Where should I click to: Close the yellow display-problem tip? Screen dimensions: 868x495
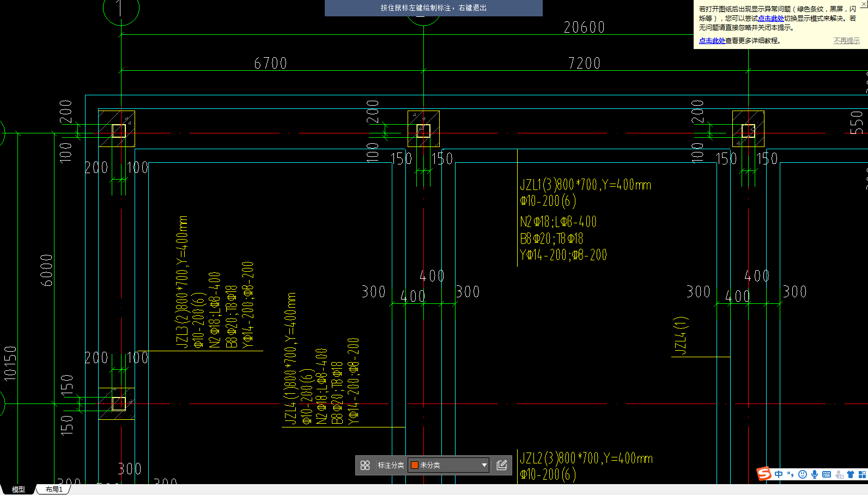tap(864, 3)
